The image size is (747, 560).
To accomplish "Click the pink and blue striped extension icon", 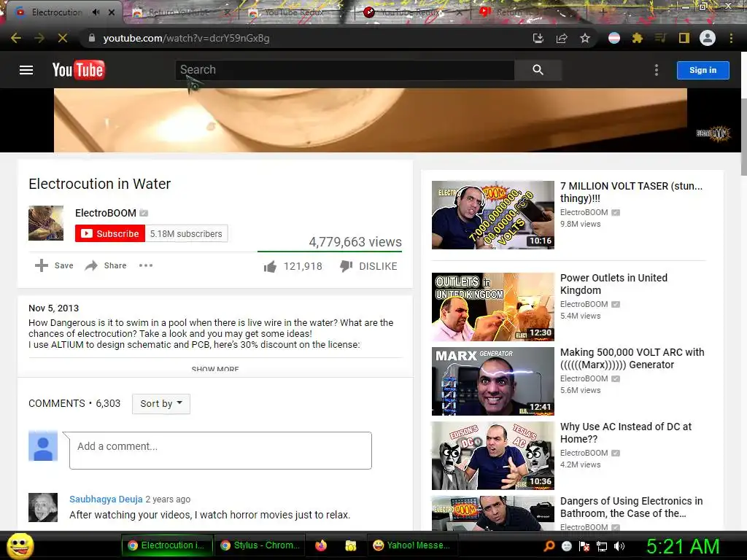I will coord(614,38).
